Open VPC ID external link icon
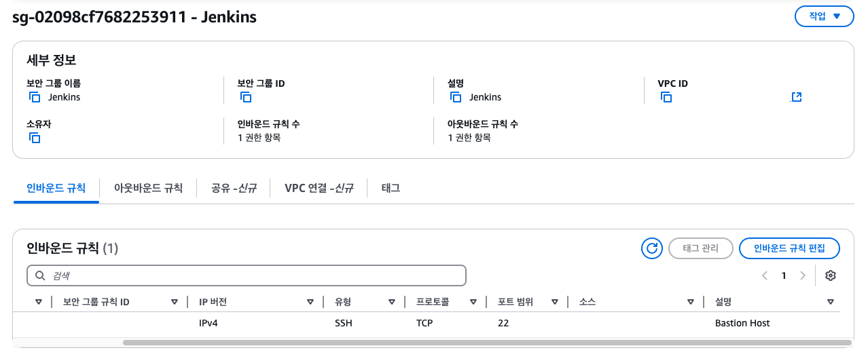The width and height of the screenshot is (868, 363). [x=797, y=97]
